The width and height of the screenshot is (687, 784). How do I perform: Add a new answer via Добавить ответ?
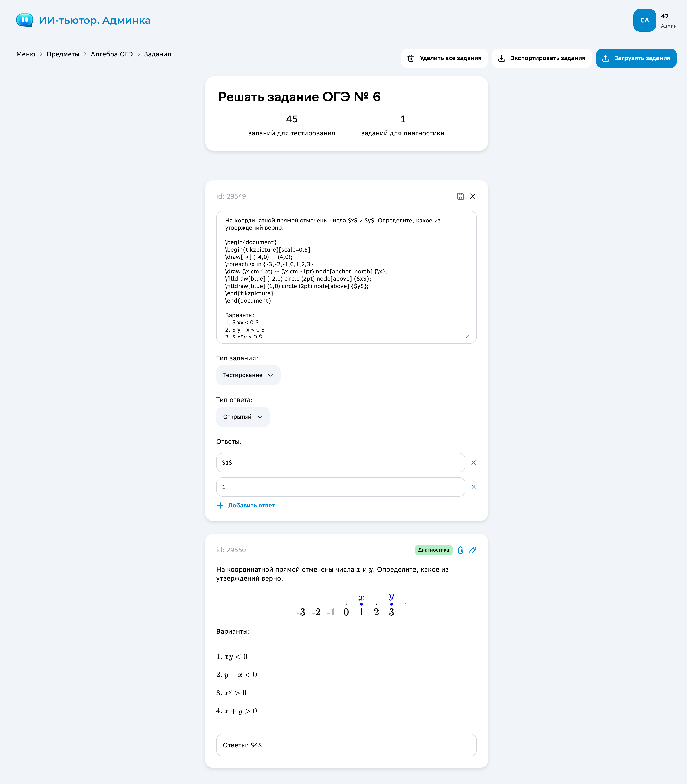pyautogui.click(x=246, y=506)
